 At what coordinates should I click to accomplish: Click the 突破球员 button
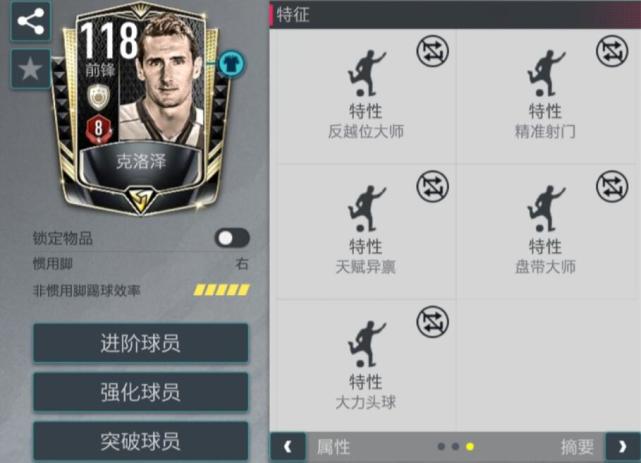click(x=141, y=441)
